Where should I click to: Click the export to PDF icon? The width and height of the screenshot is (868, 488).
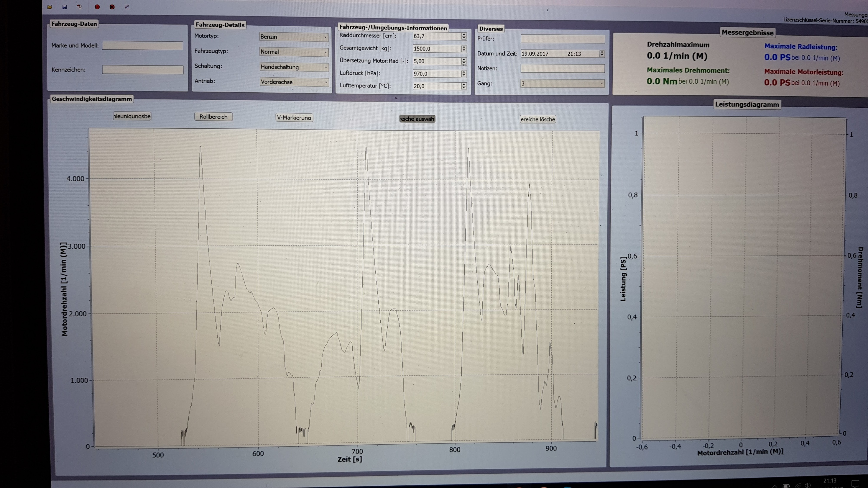(79, 7)
